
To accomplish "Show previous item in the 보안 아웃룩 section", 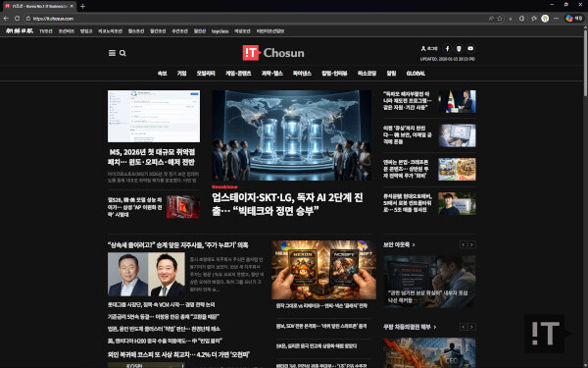I will tap(464, 244).
